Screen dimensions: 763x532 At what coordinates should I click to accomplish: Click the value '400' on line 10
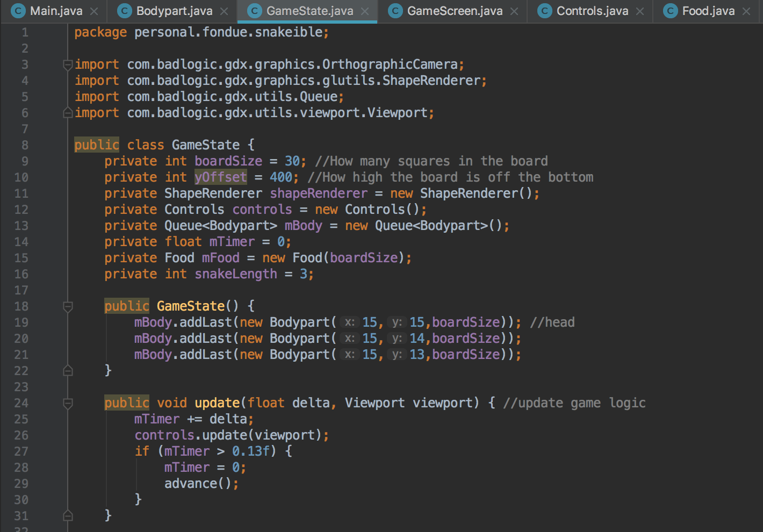(x=281, y=177)
